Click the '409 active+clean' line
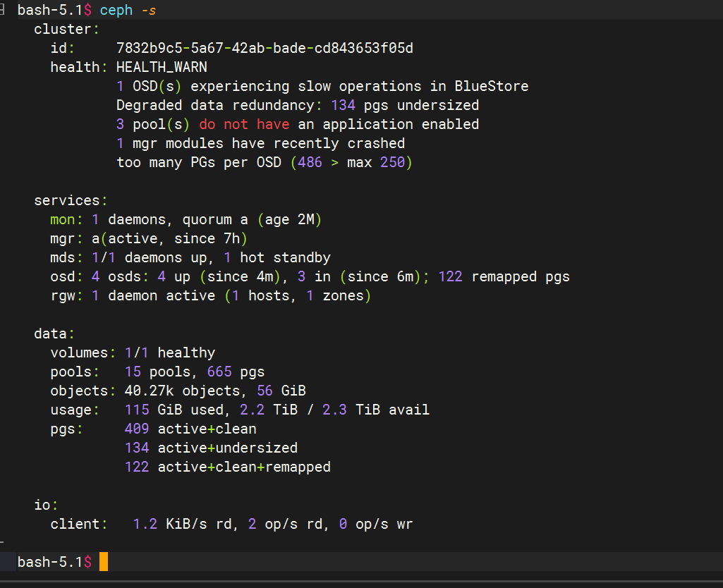Viewport: 723px width, 588px height. click(190, 429)
